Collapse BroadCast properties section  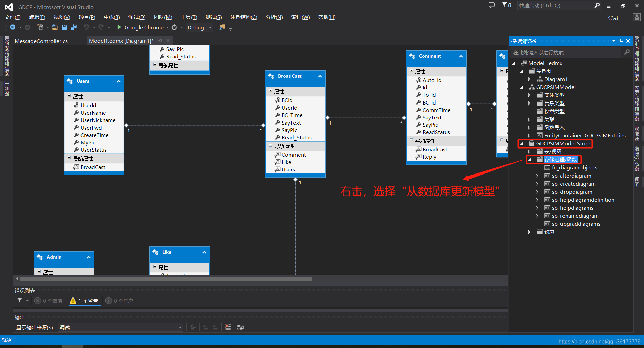[271, 91]
